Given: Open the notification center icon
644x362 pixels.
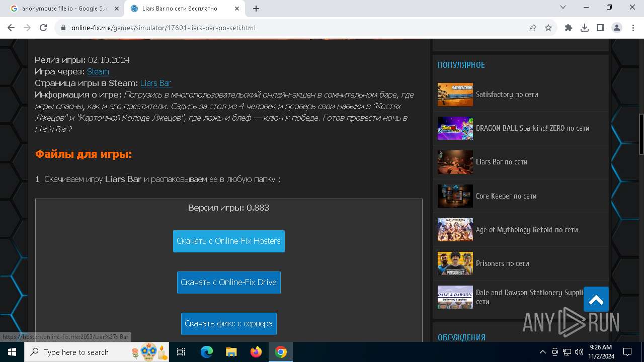Looking at the screenshot, I should click(627, 352).
